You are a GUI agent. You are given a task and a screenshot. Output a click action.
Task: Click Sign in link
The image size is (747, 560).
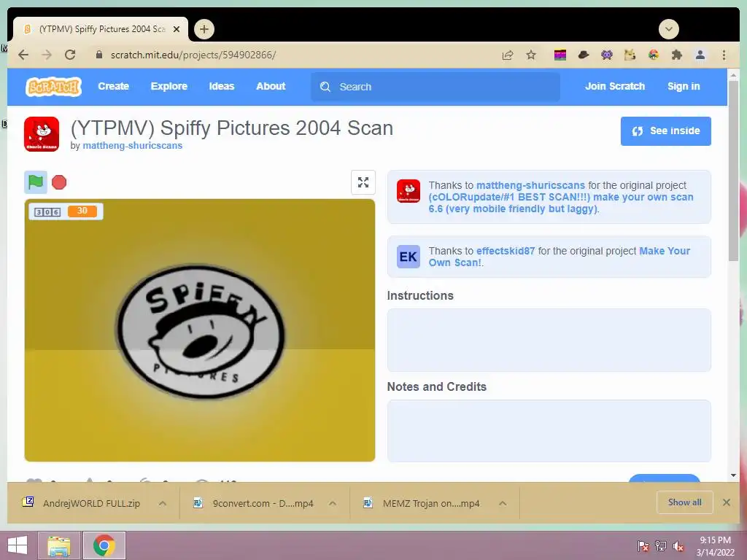click(684, 86)
